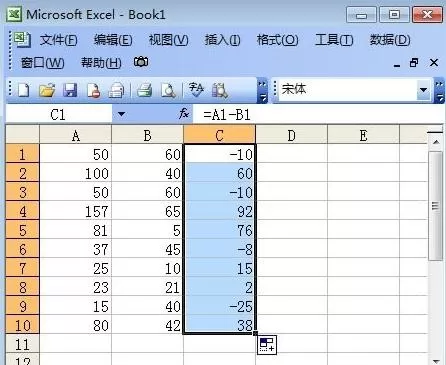Click cell C7 containing 15
Viewport: 446px width, 365px height.
(219, 268)
